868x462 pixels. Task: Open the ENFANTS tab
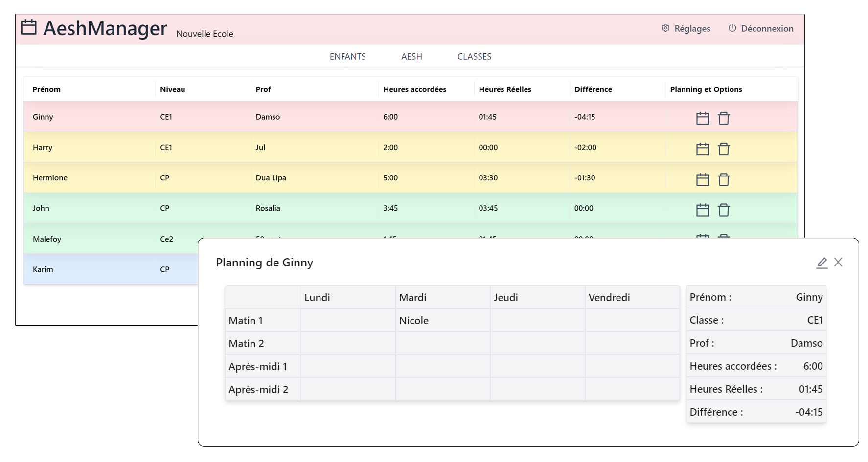pyautogui.click(x=347, y=57)
